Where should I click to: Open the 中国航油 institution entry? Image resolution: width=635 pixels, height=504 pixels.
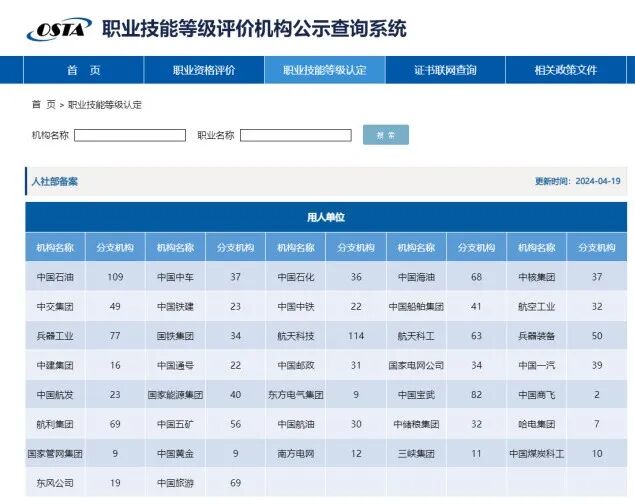click(296, 424)
